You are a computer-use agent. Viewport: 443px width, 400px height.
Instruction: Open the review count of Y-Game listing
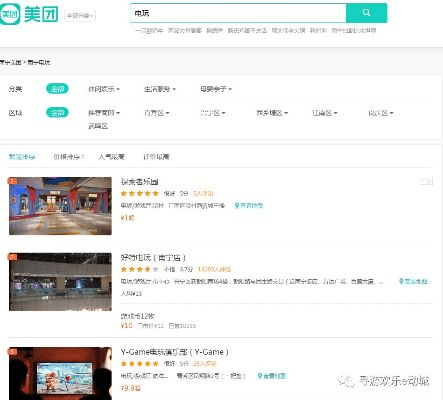(205, 363)
